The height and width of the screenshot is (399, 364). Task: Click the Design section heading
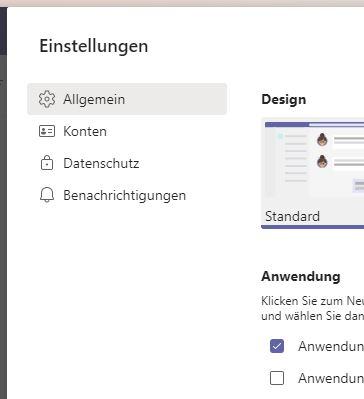tap(284, 100)
